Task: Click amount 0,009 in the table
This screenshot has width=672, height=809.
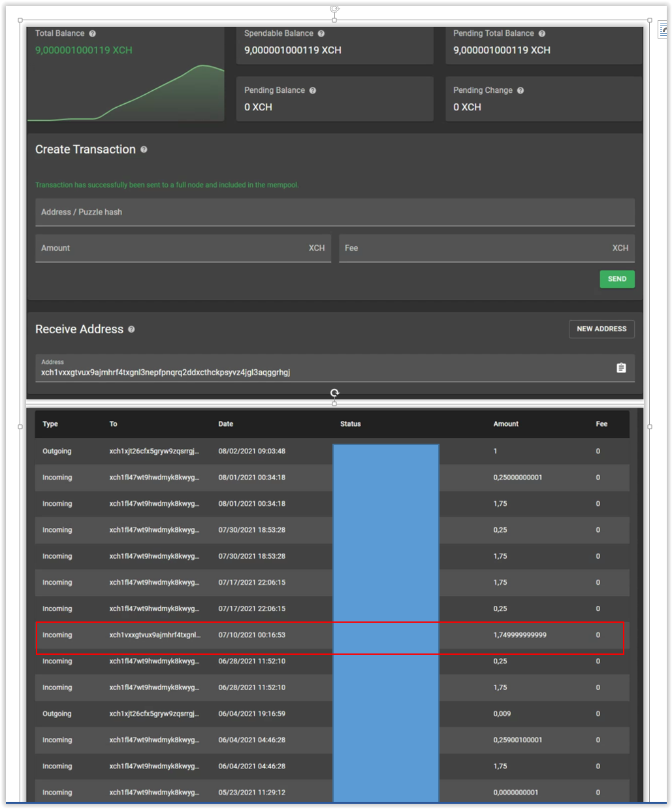Action: tap(502, 714)
